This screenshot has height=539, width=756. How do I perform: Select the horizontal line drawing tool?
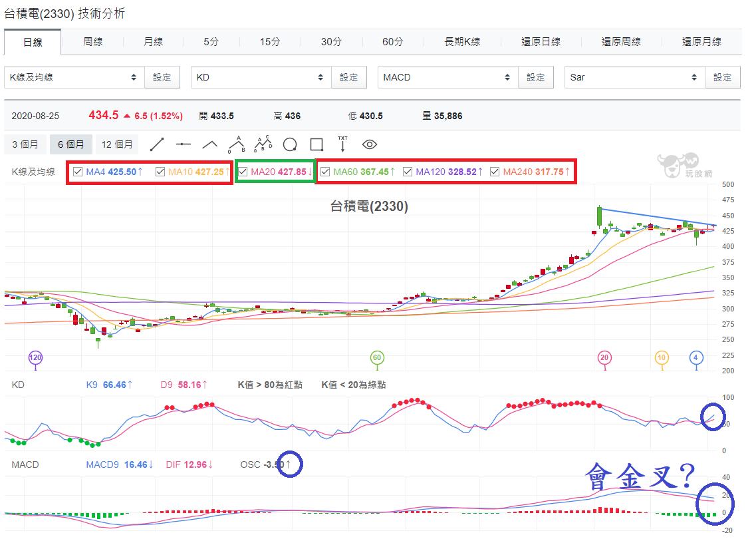[184, 144]
